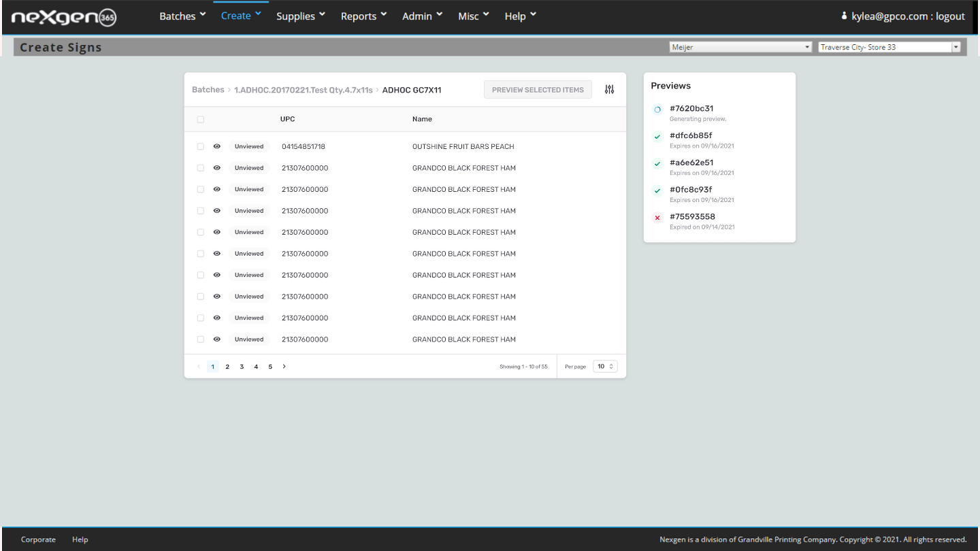
Task: Go to previous page arrow in pagination
Action: point(199,367)
